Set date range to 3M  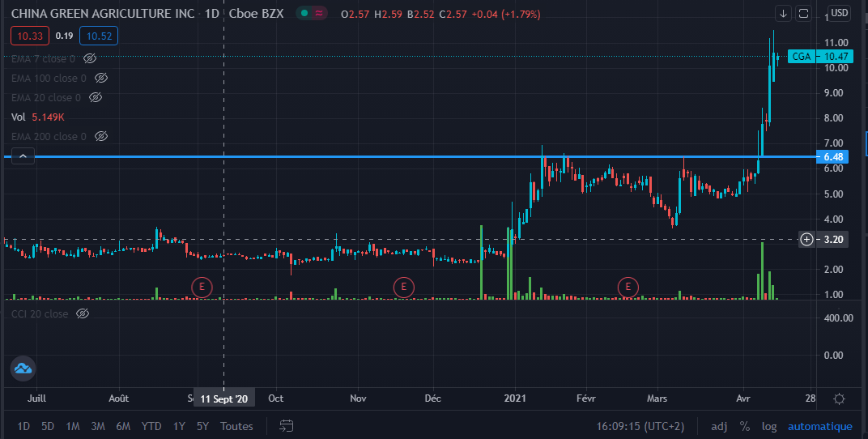[98, 426]
